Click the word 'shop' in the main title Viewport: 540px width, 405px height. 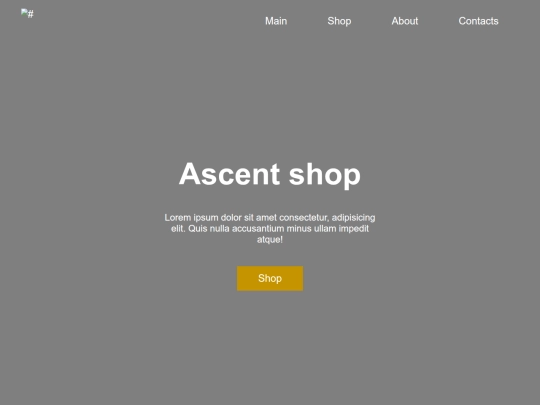click(x=325, y=175)
